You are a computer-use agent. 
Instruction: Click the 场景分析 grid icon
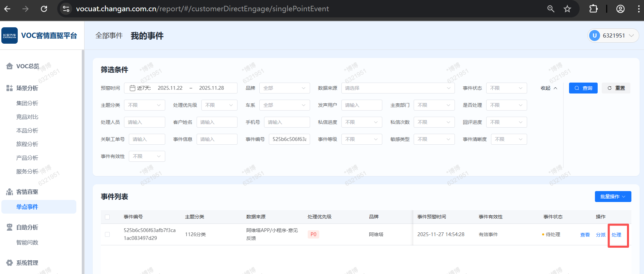(x=10, y=88)
